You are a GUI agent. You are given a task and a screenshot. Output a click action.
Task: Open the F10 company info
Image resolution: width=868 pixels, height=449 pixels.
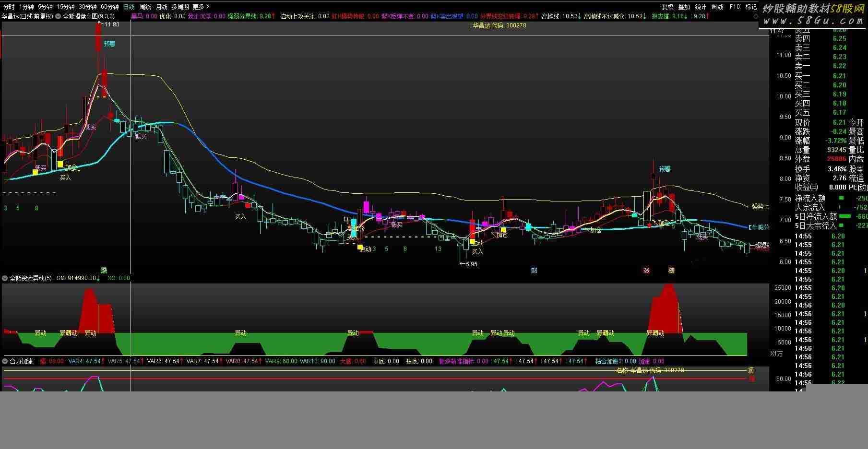(x=734, y=7)
